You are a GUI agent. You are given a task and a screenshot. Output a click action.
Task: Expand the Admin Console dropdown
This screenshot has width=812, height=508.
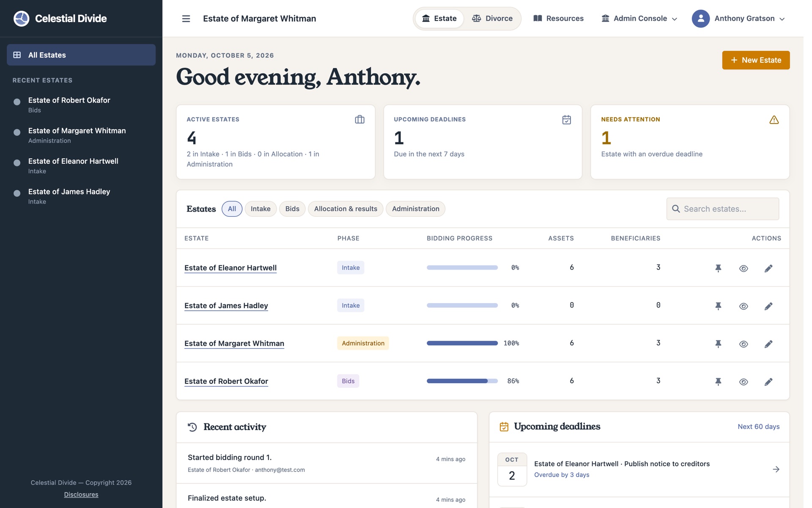(x=639, y=19)
